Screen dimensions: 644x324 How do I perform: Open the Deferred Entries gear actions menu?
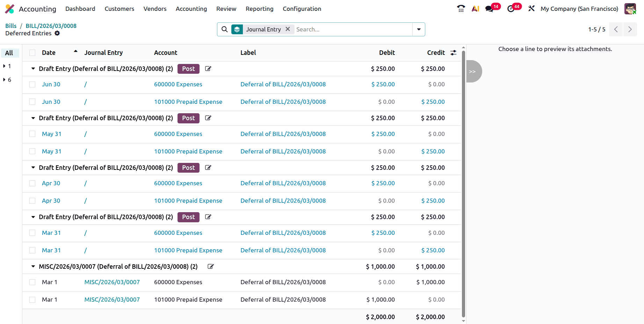click(x=57, y=33)
